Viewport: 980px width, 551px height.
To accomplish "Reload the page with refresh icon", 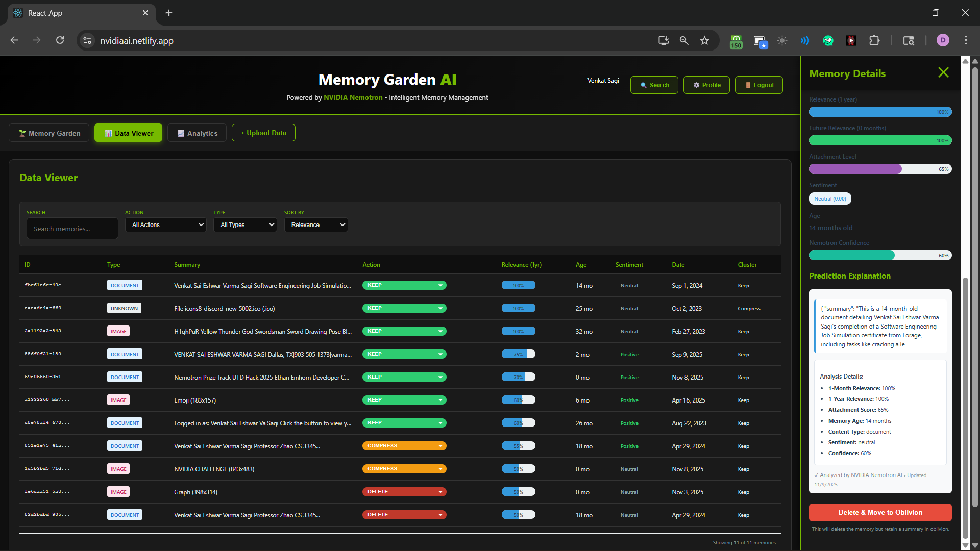I will 60,40.
